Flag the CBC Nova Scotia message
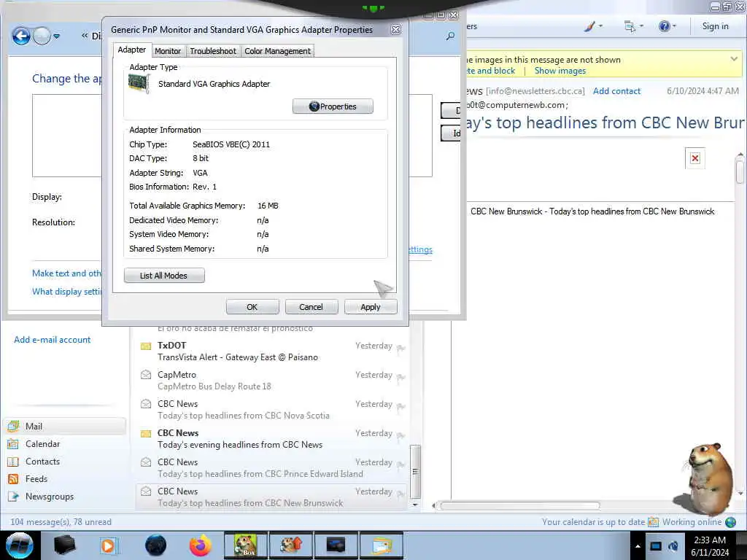Viewport: 747px width, 560px height. pos(400,407)
